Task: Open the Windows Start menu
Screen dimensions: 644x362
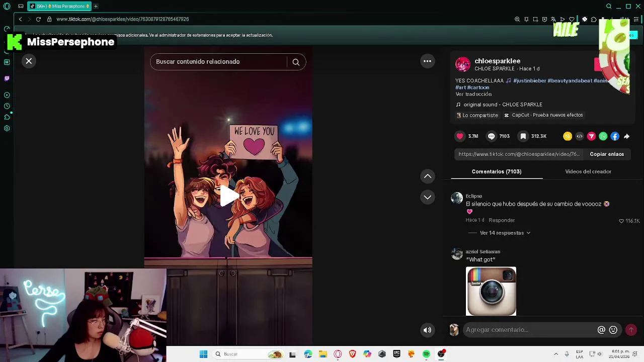Action: point(203,354)
